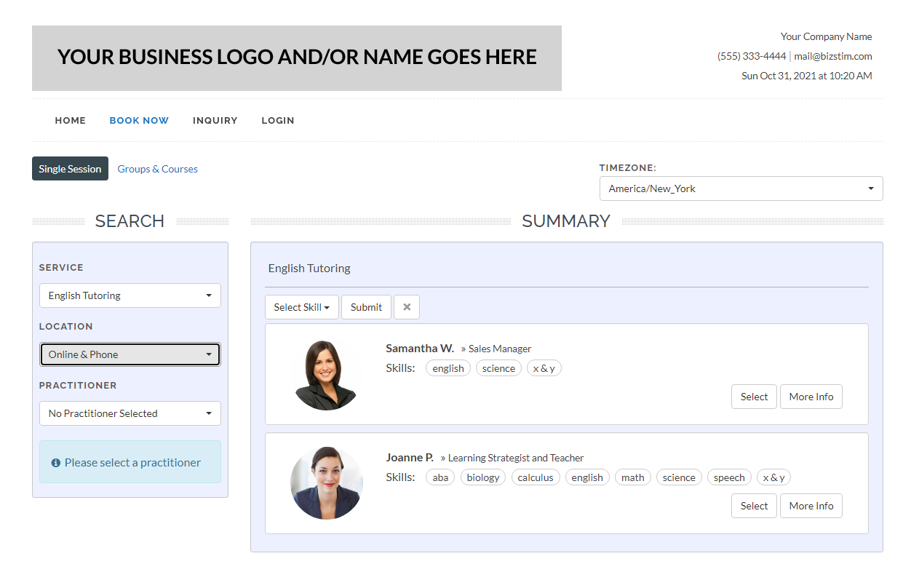The height and width of the screenshot is (588, 919).
Task: Open the Service dropdown showing English Tutoring
Action: (130, 295)
